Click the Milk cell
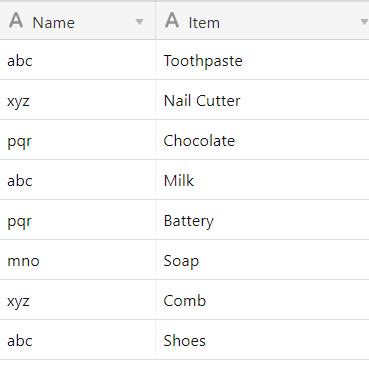The height and width of the screenshot is (370, 369). pos(262,180)
